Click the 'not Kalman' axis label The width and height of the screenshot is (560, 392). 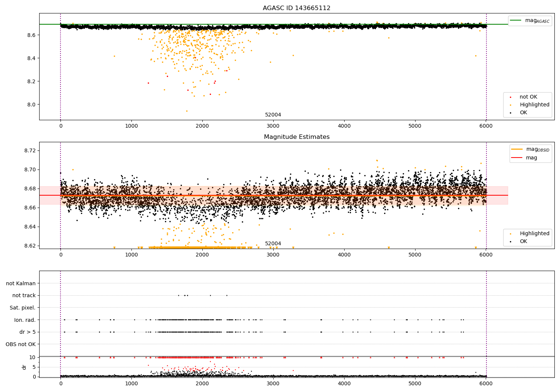point(21,283)
